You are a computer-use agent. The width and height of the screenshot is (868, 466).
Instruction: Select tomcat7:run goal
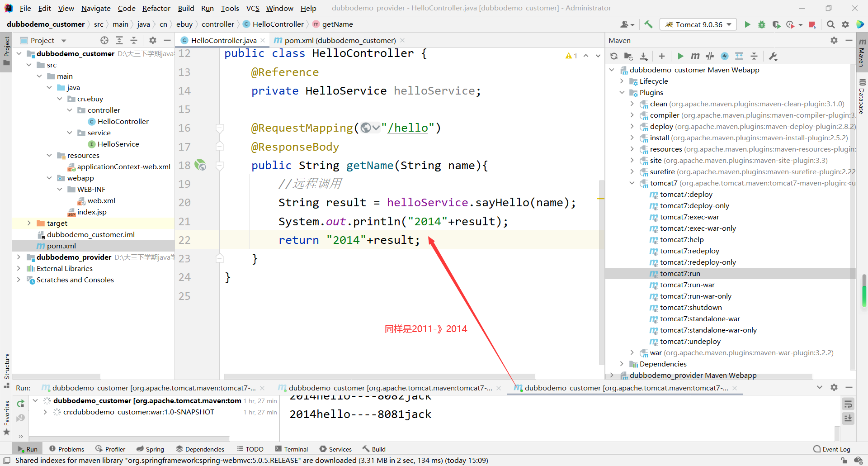pos(679,273)
